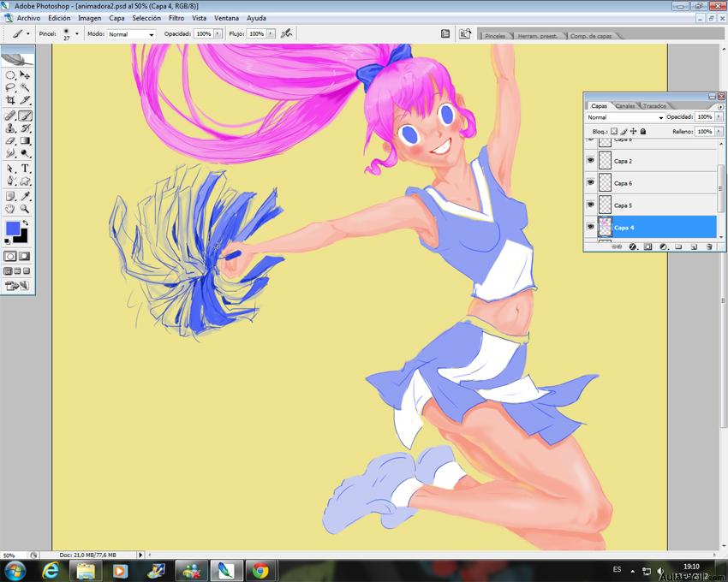Open the layer Opacidad arrow in Capas panel
Image resolution: width=728 pixels, height=582 pixels.
(x=719, y=117)
